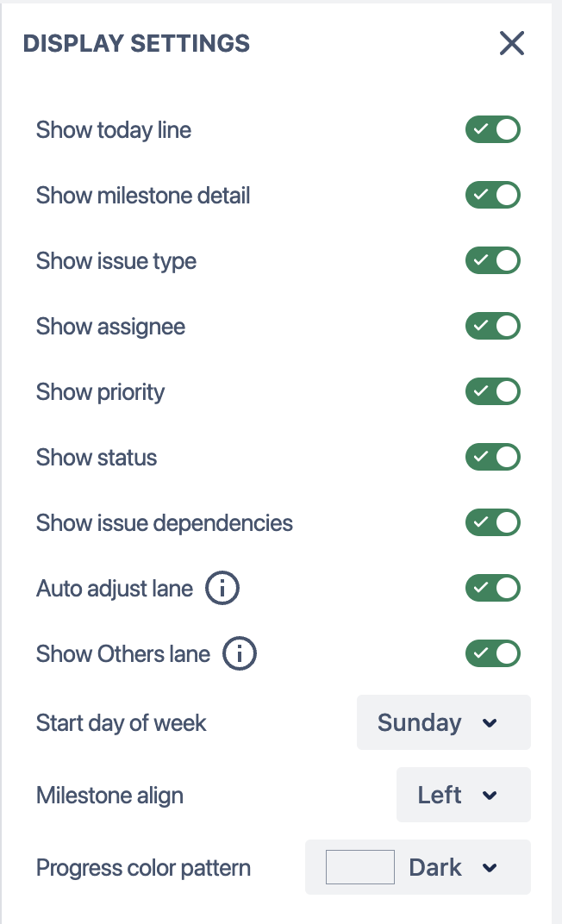Disable Show status toggle

pyautogui.click(x=493, y=457)
